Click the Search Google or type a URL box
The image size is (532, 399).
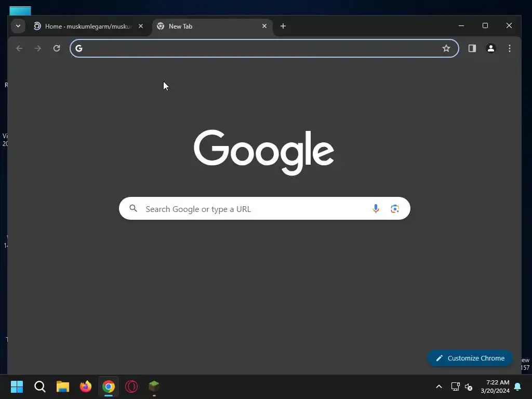pyautogui.click(x=264, y=208)
